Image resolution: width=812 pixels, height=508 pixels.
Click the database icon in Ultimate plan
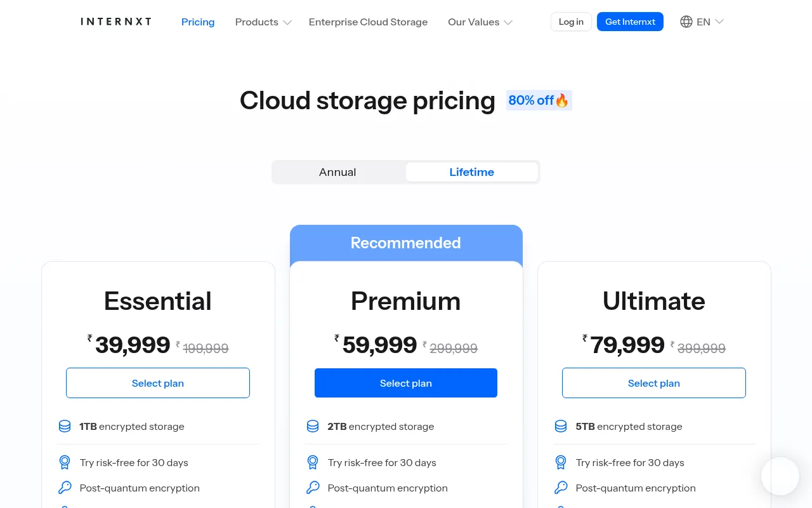tap(561, 426)
